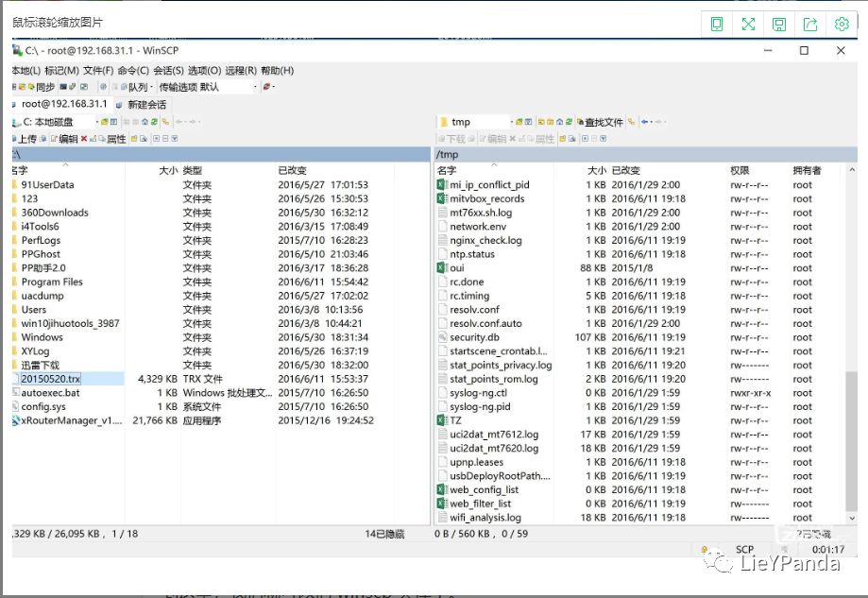Viewport: 868px width, 598px height.
Task: Click the fullscreen arrows icon in viewer toolbar
Action: pos(748,25)
